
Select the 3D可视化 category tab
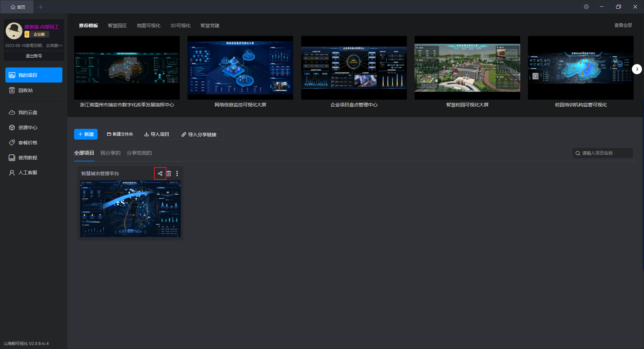click(180, 26)
